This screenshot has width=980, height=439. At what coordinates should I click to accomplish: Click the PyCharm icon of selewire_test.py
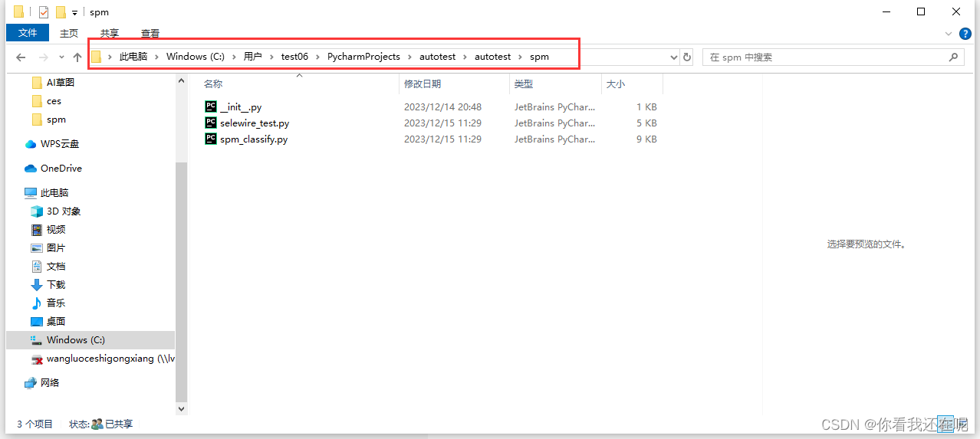coord(211,123)
